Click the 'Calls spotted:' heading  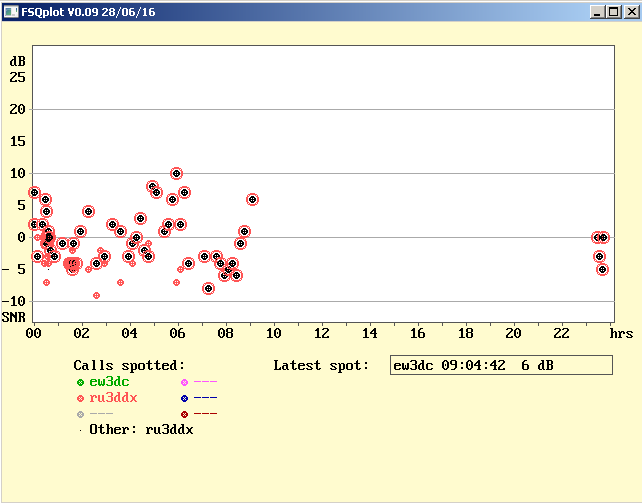point(129,365)
